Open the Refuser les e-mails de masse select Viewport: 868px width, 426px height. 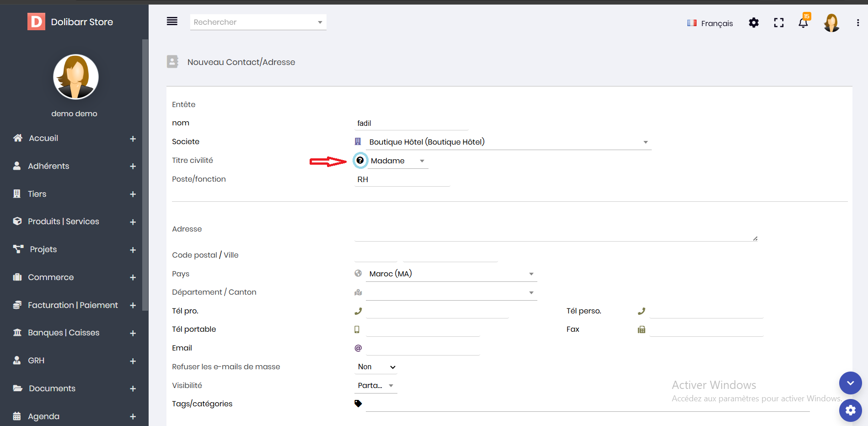pyautogui.click(x=376, y=367)
